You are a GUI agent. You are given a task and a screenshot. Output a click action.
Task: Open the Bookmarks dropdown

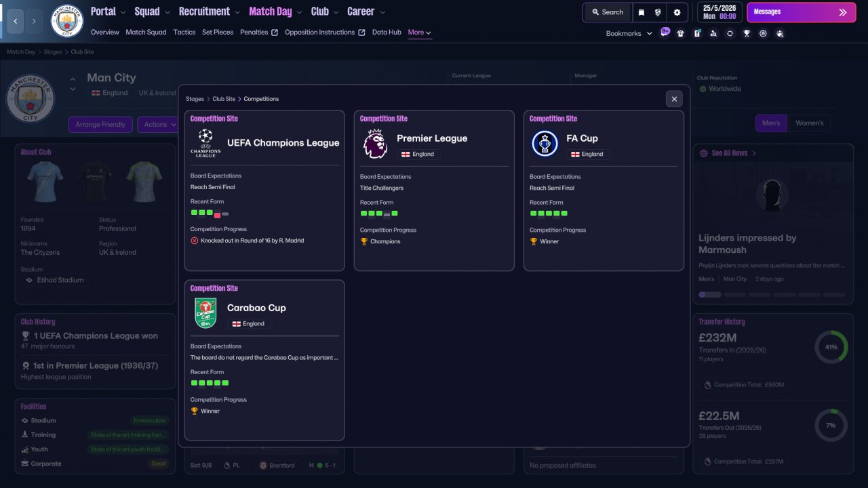[x=629, y=33]
